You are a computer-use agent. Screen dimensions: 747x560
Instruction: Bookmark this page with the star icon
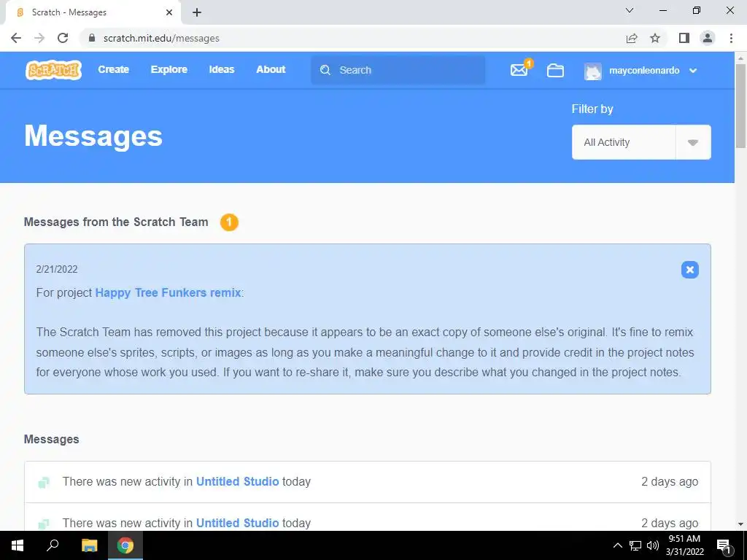655,38
